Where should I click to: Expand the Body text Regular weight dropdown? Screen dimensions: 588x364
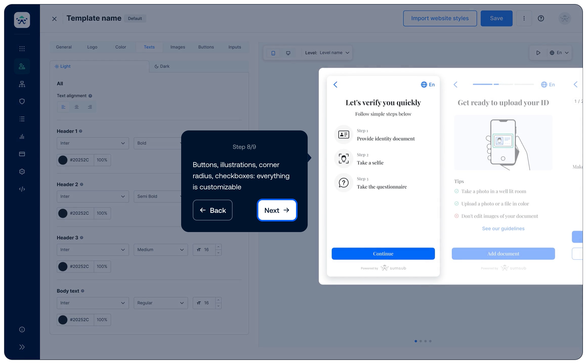click(160, 303)
